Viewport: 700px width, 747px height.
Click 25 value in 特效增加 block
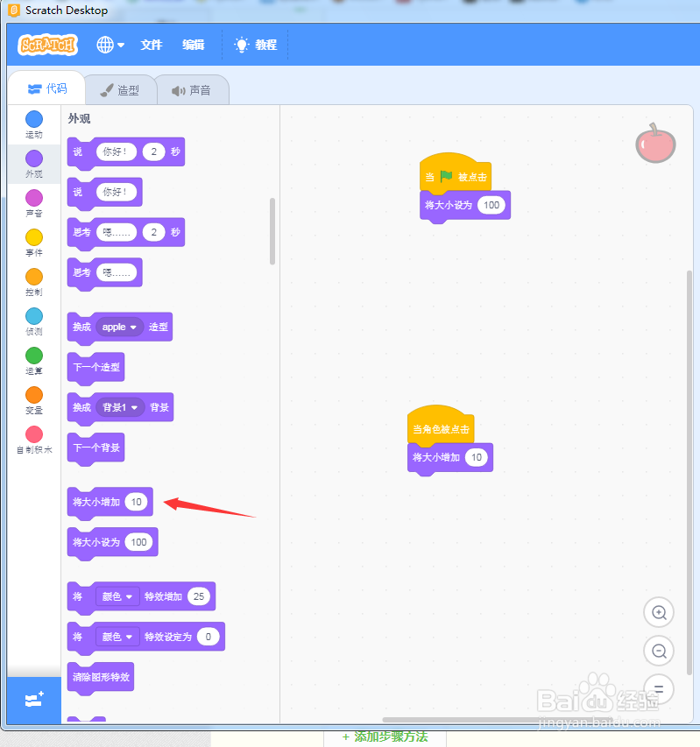click(x=199, y=596)
